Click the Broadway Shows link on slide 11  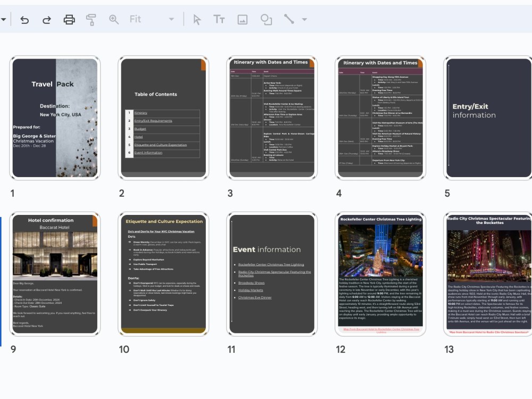[x=251, y=282]
